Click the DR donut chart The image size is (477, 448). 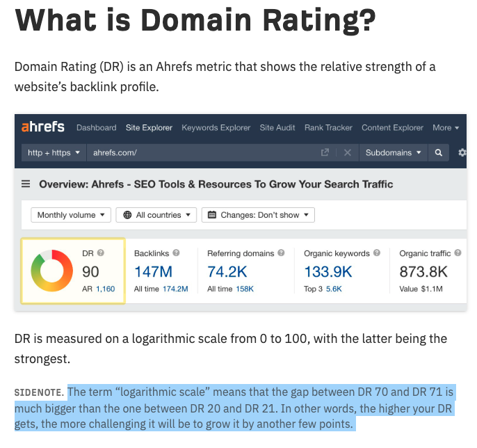click(x=52, y=271)
